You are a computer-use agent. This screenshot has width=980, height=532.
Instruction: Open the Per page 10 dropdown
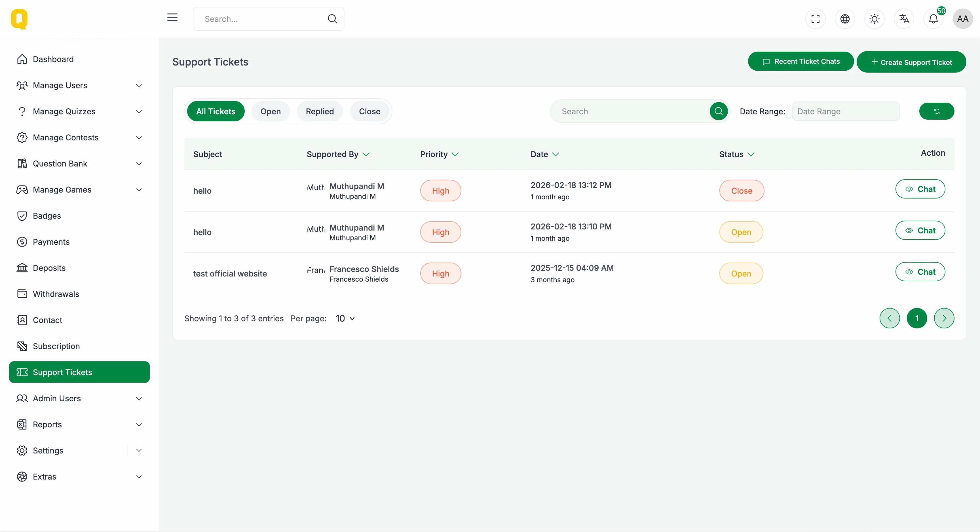coord(345,318)
